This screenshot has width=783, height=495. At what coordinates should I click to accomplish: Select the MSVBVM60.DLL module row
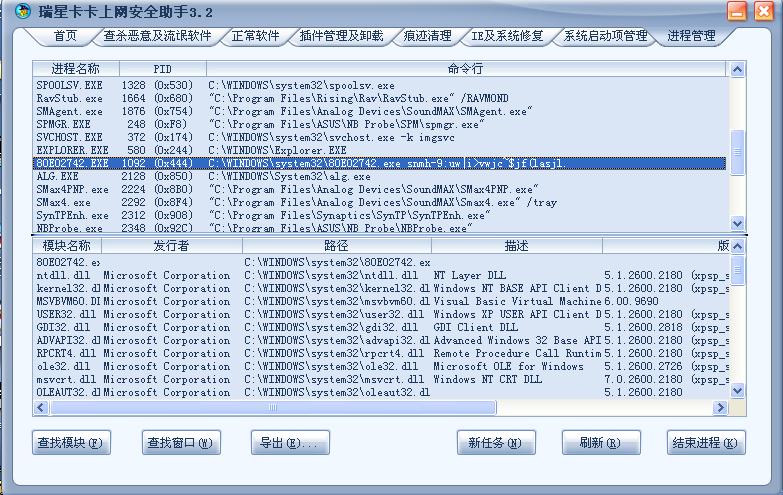[x=382, y=301]
